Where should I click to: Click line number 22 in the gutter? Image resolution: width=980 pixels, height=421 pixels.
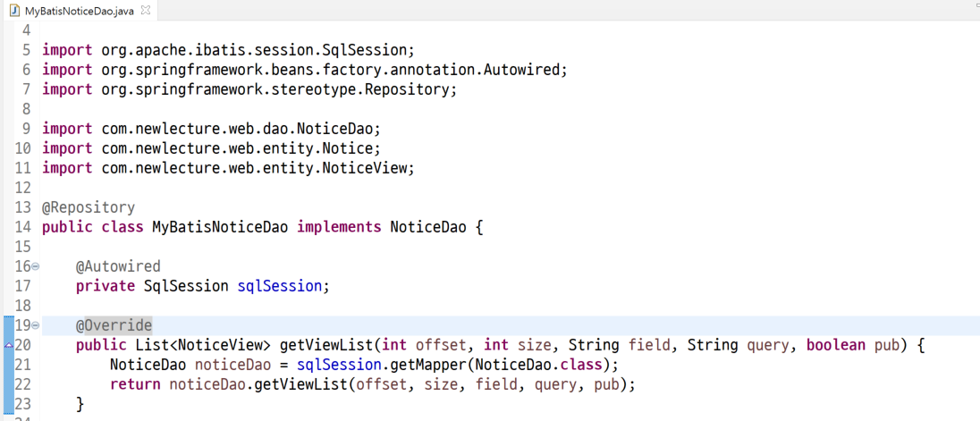[22, 384]
